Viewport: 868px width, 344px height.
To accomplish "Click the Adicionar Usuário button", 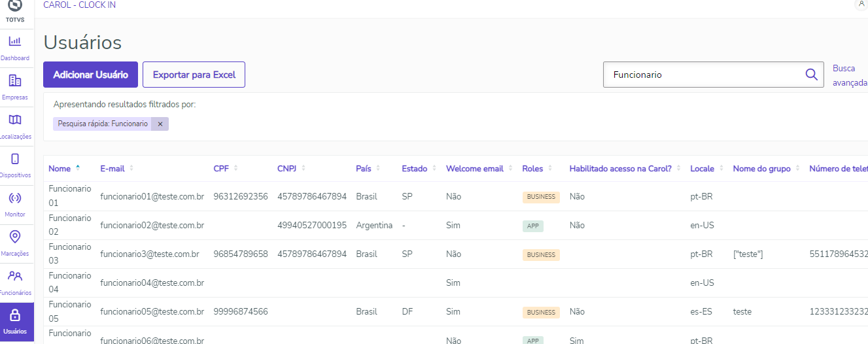I will coord(90,75).
